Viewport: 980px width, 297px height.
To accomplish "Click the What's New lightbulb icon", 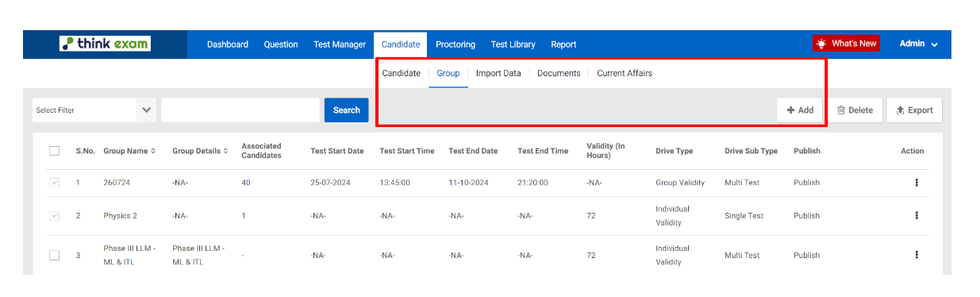I will 821,44.
